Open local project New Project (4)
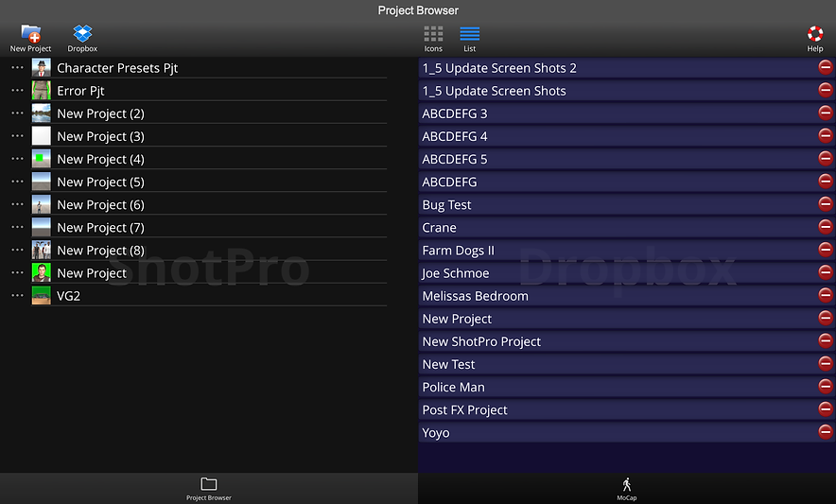Viewport: 836px width, 504px height. pyautogui.click(x=101, y=160)
